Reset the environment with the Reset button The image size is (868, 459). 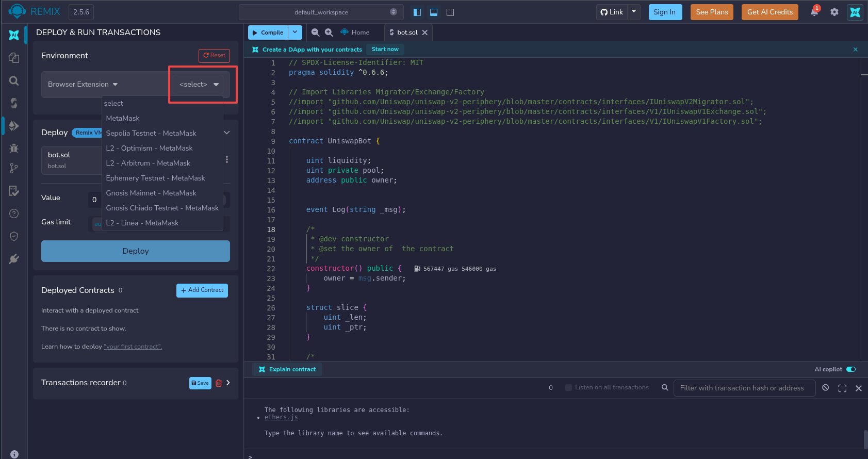coord(214,55)
